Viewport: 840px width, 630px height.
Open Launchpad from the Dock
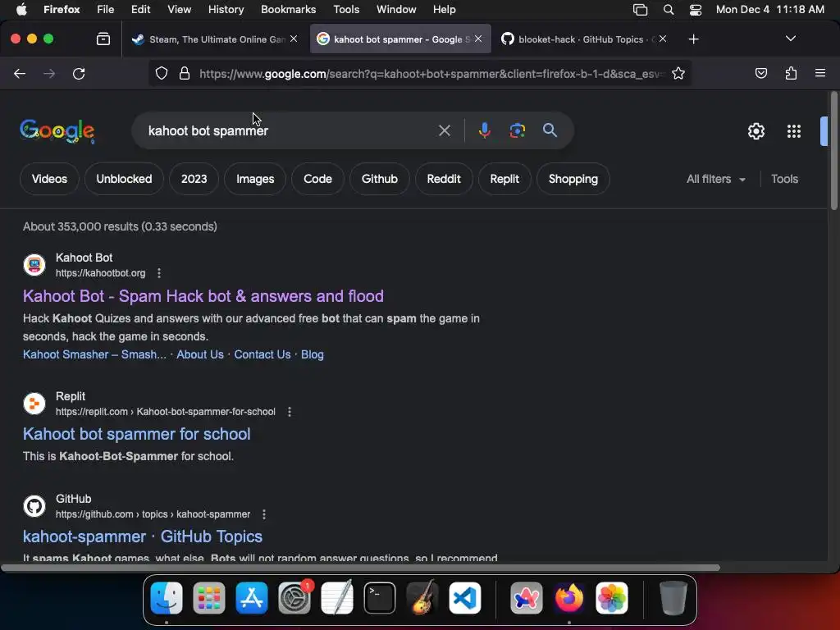coord(209,598)
